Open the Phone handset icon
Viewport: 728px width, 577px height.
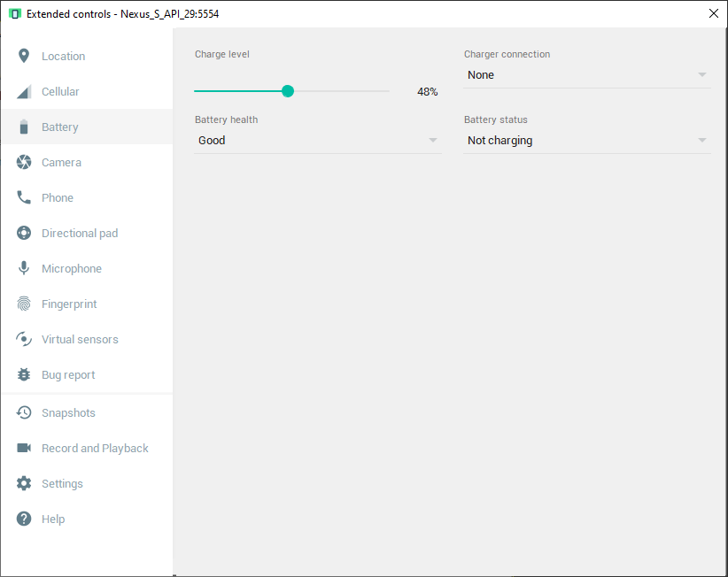pyautogui.click(x=24, y=197)
